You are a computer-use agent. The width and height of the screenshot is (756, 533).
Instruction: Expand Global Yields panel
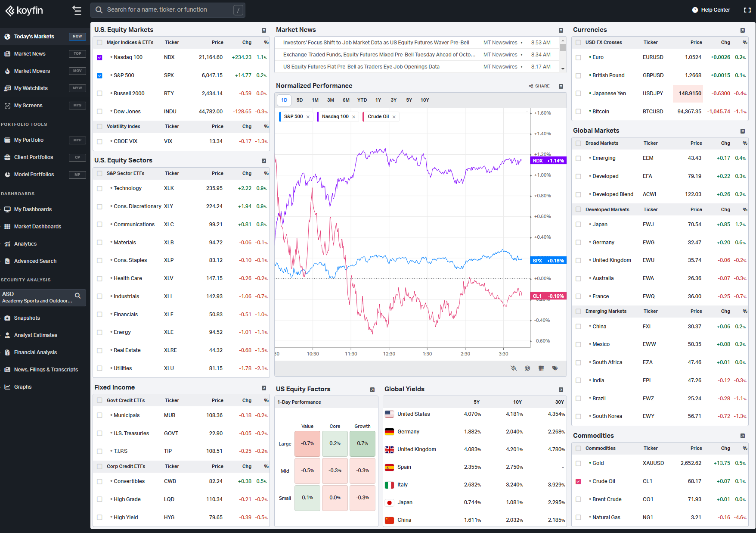(561, 390)
